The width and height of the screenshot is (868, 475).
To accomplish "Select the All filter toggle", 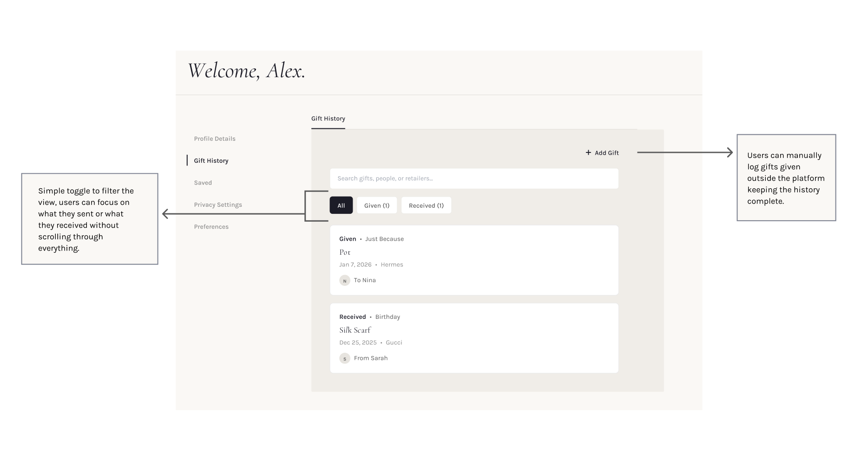I will 341,205.
